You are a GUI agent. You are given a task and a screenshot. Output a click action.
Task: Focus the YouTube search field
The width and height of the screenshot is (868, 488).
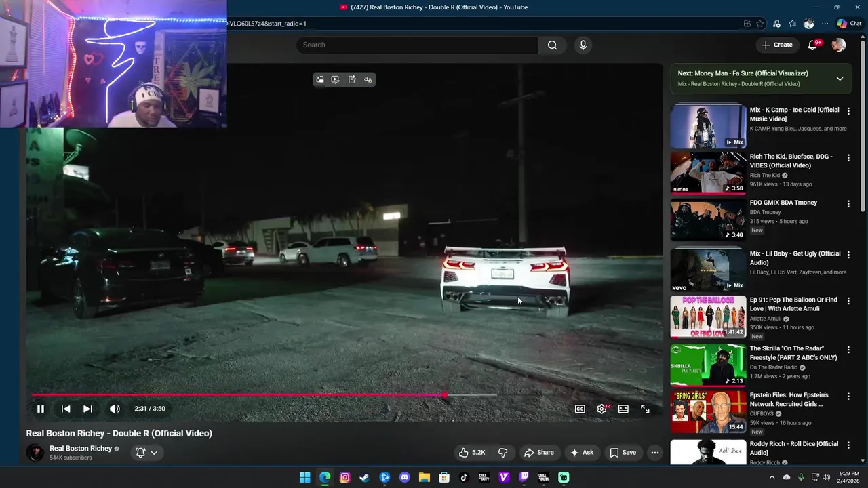click(417, 45)
